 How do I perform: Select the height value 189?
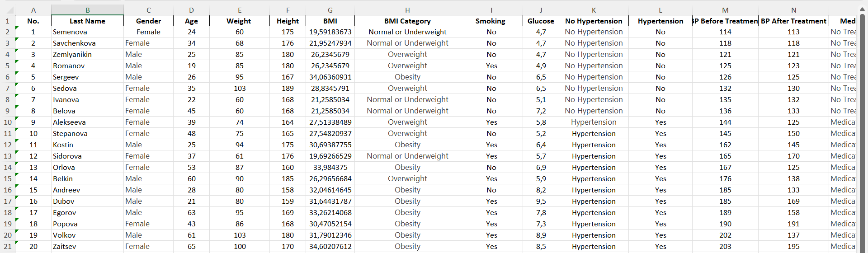tap(288, 88)
